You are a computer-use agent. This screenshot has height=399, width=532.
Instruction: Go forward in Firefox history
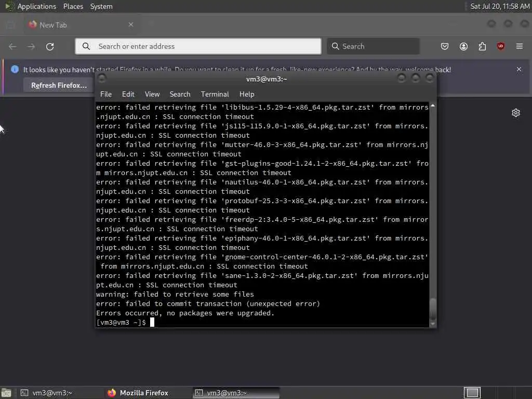pyautogui.click(x=31, y=46)
